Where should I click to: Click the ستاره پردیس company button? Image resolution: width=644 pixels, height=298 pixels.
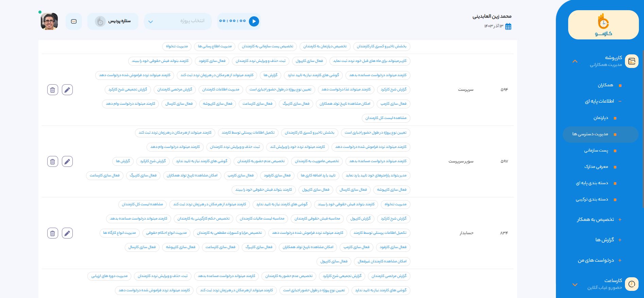click(113, 21)
